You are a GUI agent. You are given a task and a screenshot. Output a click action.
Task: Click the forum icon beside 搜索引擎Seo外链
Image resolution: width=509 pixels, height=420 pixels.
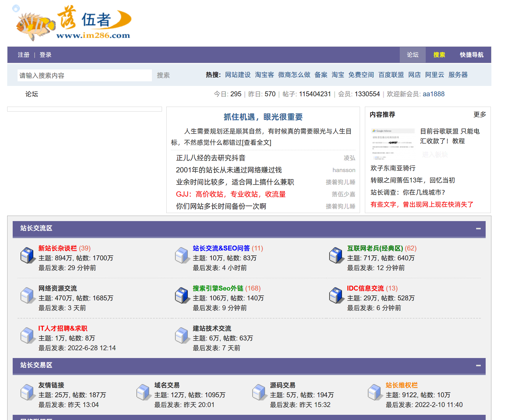(x=182, y=295)
